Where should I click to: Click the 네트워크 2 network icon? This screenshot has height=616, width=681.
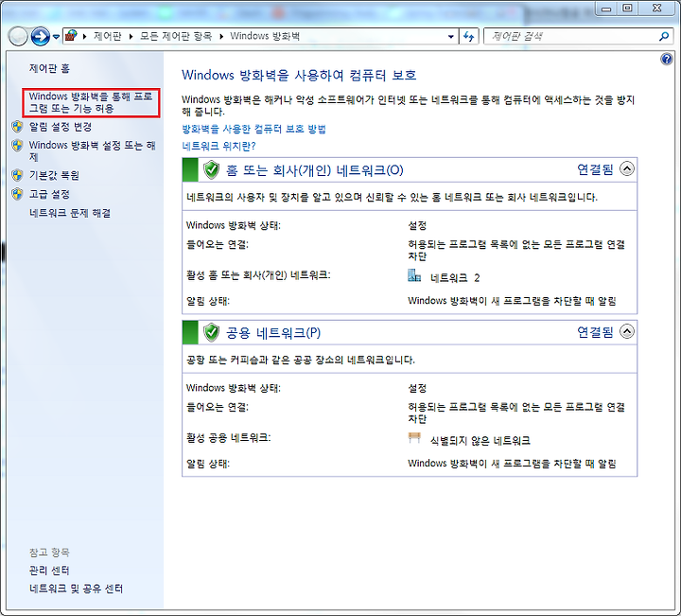coord(414,275)
